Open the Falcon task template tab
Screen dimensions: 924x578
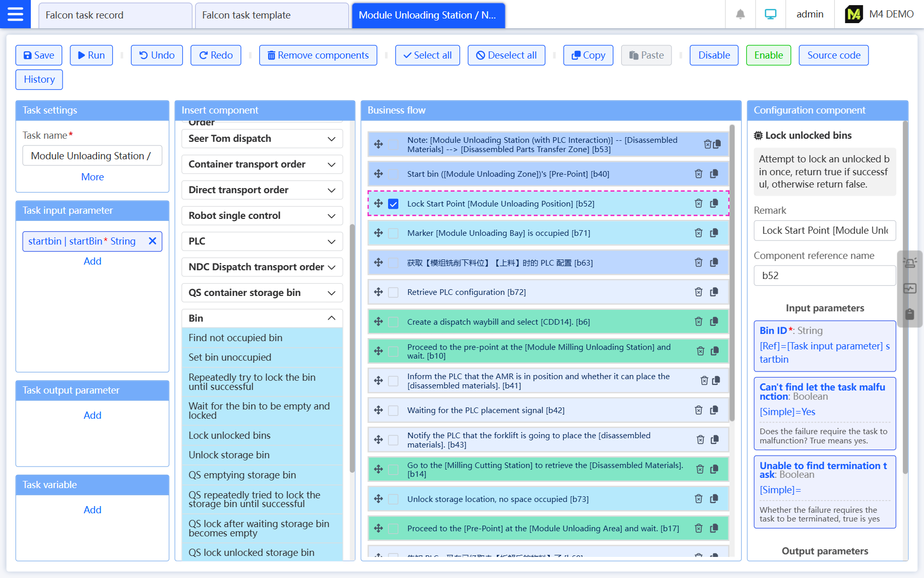[x=272, y=15]
